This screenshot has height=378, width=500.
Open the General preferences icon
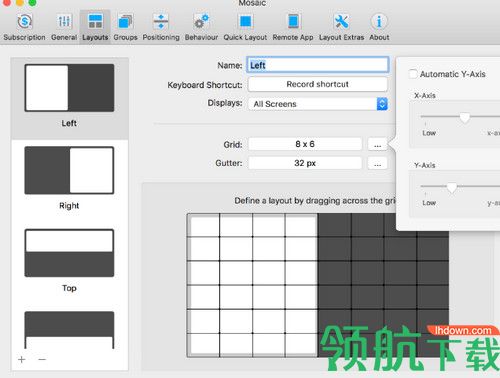[x=64, y=22]
